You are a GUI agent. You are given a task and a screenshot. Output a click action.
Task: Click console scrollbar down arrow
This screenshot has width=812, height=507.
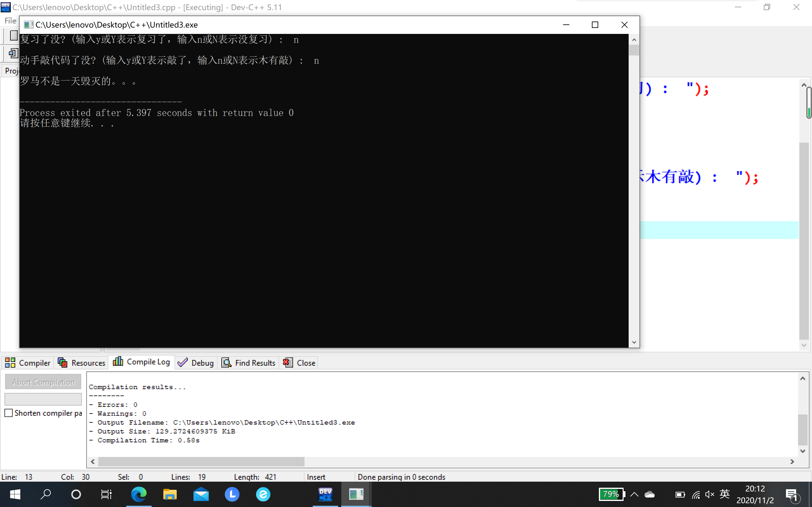(634, 342)
